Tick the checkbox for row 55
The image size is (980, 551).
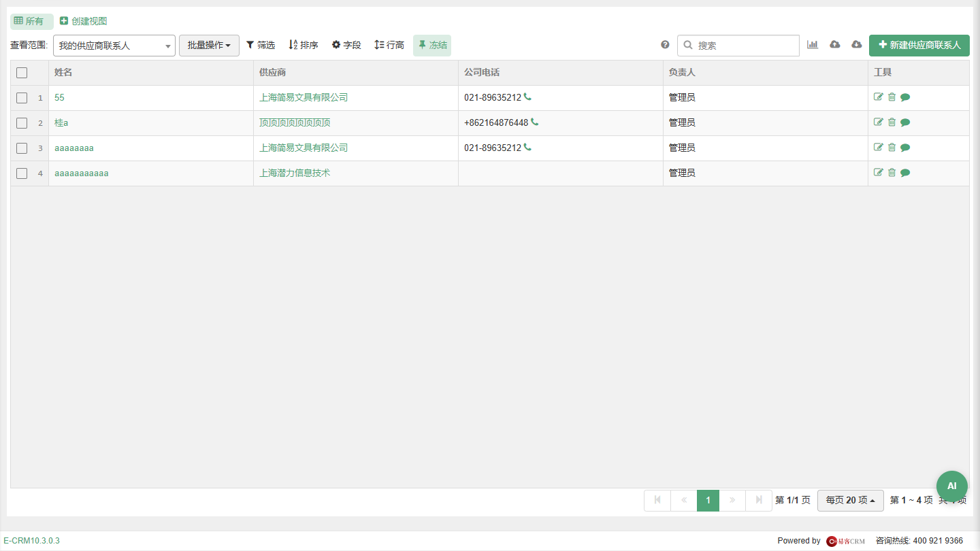tap(22, 98)
